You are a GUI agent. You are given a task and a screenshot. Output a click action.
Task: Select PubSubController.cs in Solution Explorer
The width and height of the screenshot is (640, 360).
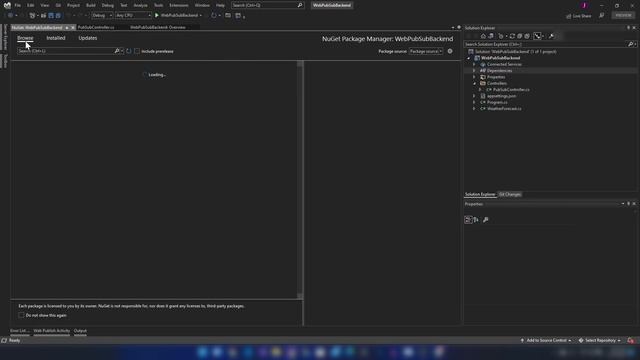(511, 89)
